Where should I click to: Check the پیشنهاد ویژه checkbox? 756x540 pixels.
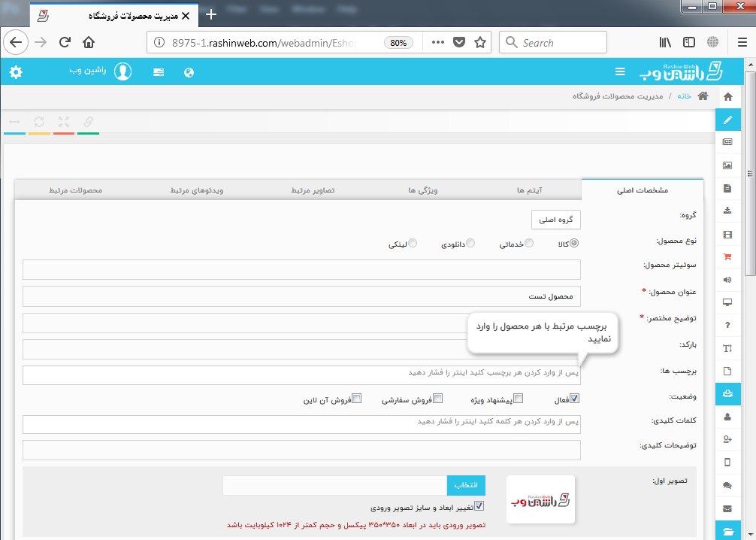point(519,399)
